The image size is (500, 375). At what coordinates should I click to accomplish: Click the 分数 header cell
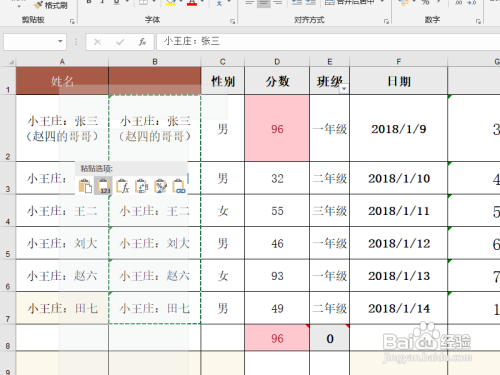pyautogui.click(x=277, y=81)
